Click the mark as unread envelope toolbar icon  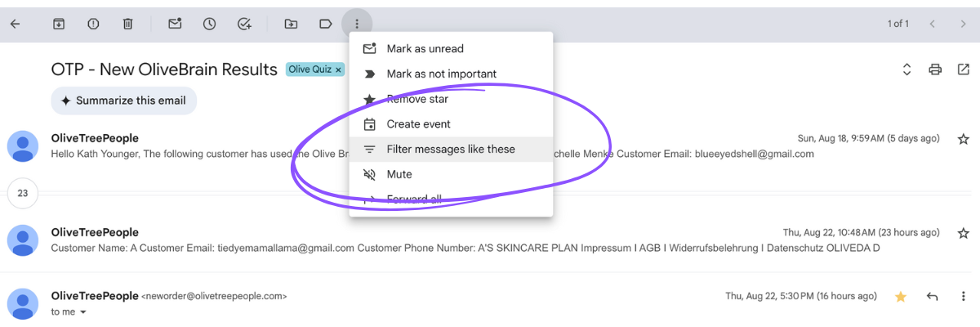175,24
